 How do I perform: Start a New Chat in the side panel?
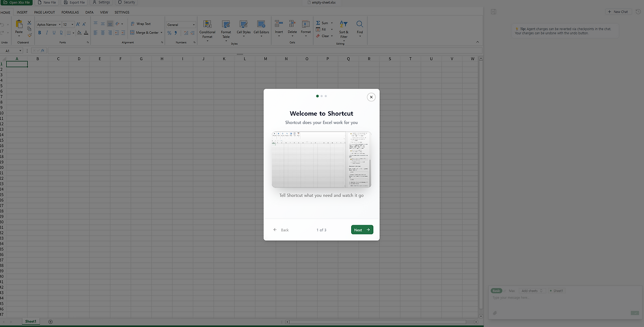[618, 12]
